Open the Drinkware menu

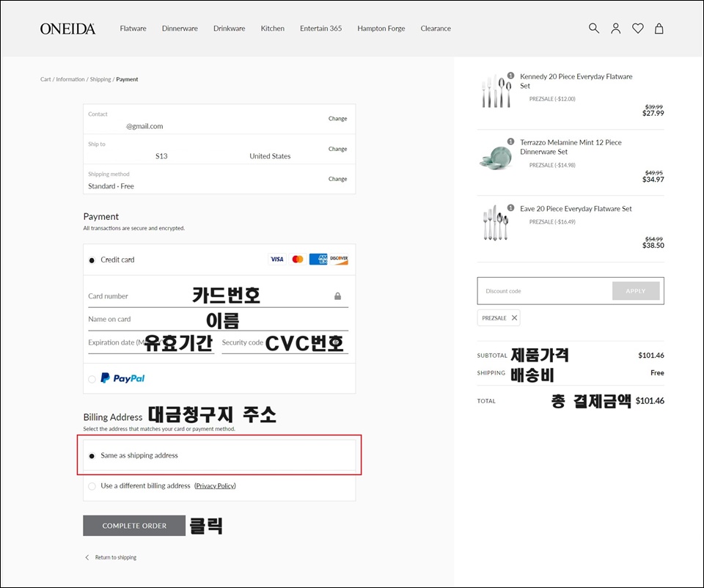pyautogui.click(x=229, y=29)
